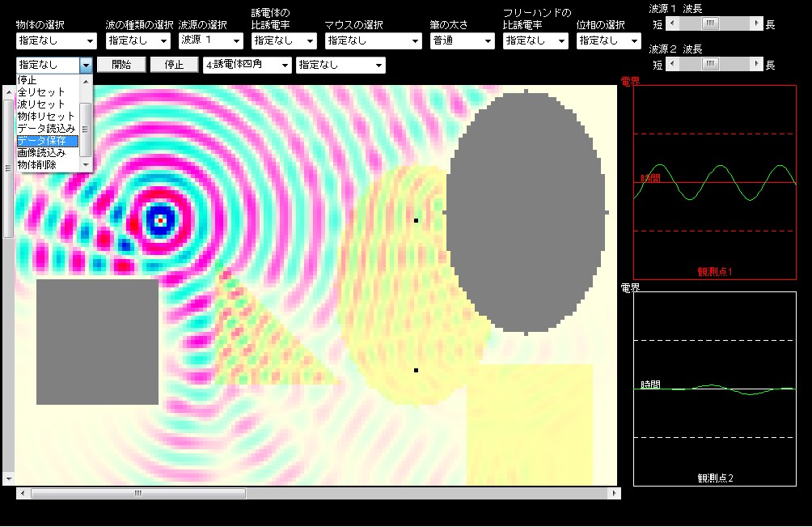Open the 波源の選択 dropdown showing 波源 1

coord(211,40)
